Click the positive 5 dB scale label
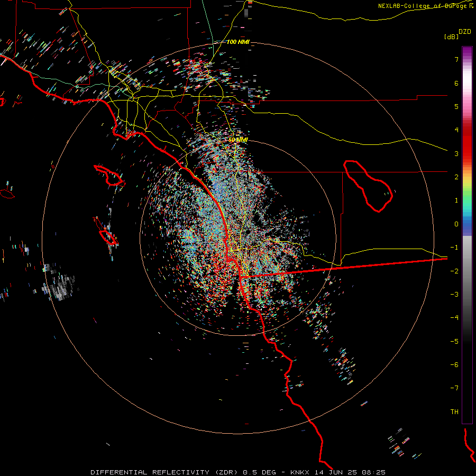Viewport: 476px width, 476px height. [456, 106]
